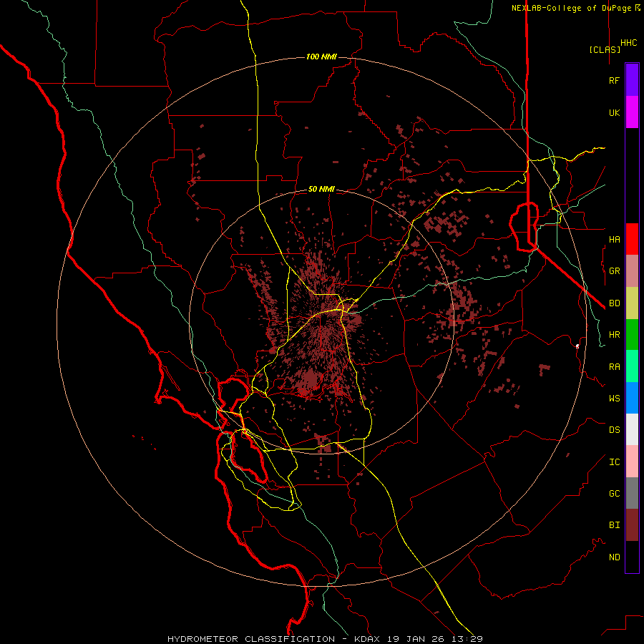Click the GC legend label

pos(615,493)
